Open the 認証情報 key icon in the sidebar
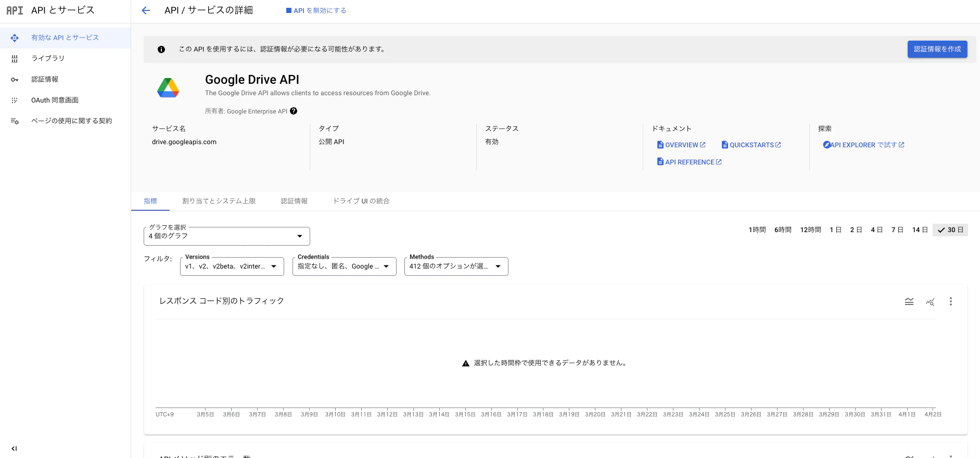Screen dimensions: 980x458 [x=15, y=80]
